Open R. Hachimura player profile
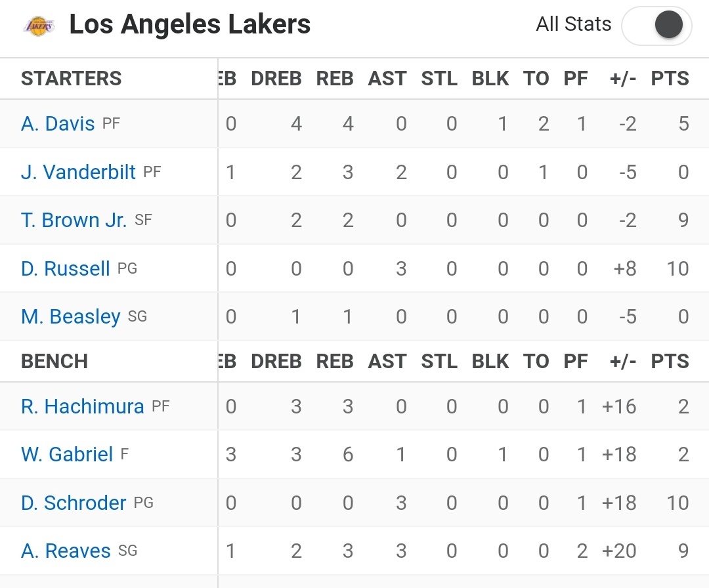This screenshot has width=709, height=588. point(82,406)
